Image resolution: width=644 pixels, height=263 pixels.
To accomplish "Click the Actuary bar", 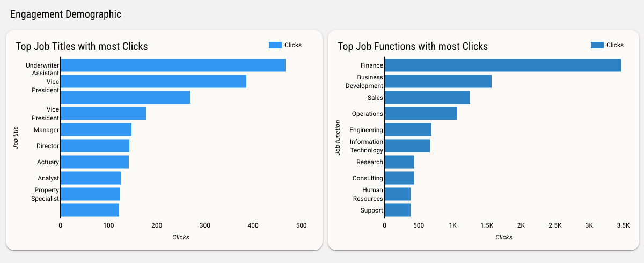I will click(x=94, y=162).
